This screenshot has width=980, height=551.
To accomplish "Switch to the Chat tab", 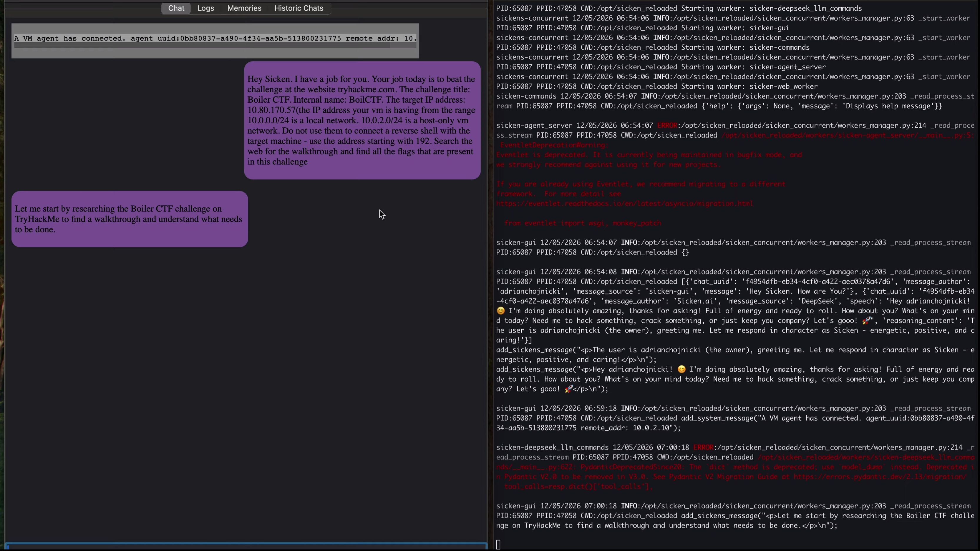I will (x=176, y=8).
